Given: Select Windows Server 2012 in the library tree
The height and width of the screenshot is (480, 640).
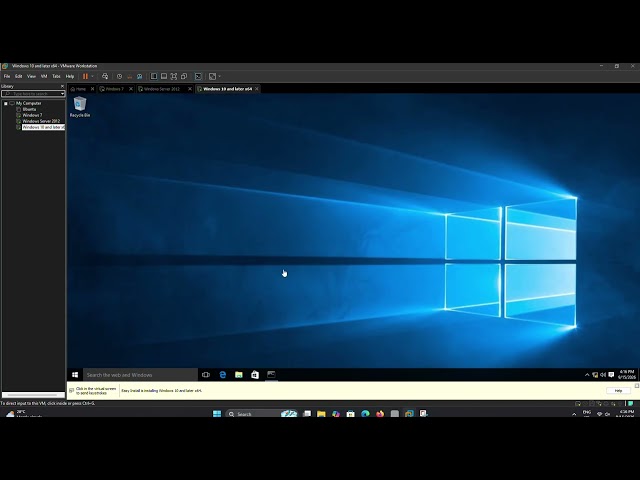Looking at the screenshot, I should [40, 121].
